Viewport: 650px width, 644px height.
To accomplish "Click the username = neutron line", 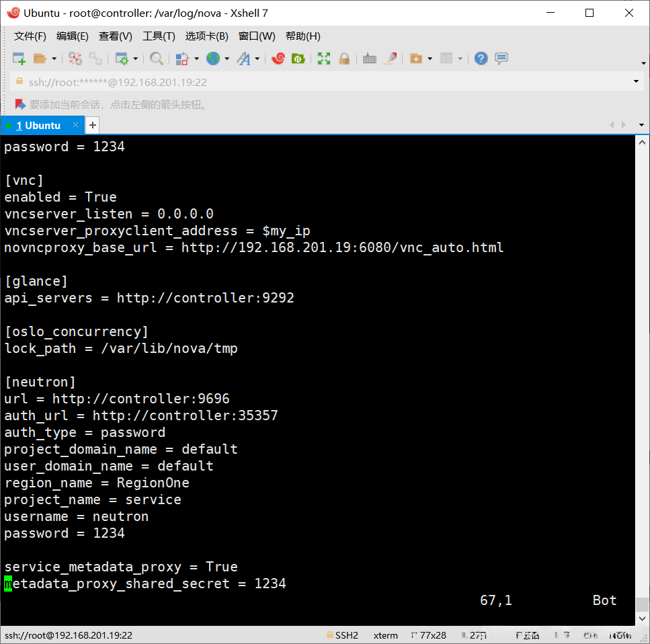I will coord(76,516).
